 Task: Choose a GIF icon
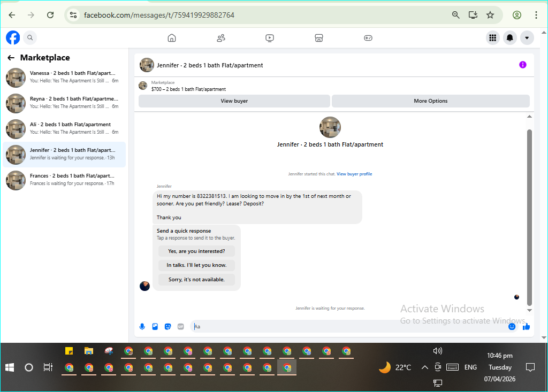pyautogui.click(x=181, y=327)
